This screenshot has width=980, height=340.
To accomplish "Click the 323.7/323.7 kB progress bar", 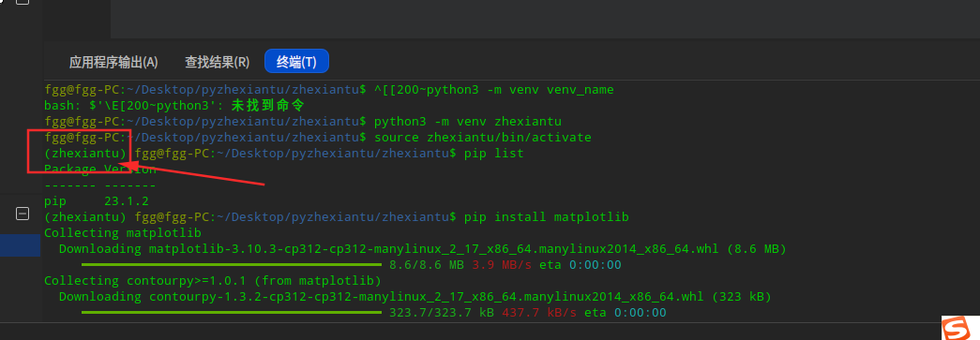I will [x=232, y=312].
